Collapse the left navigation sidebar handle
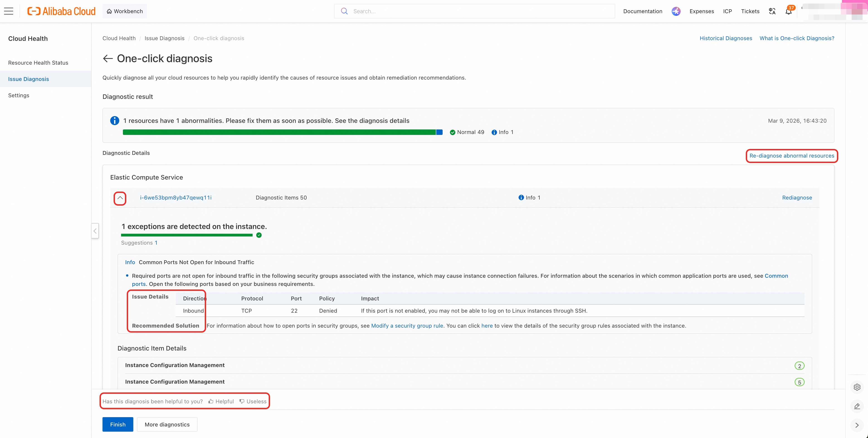This screenshot has height=438, width=868. click(95, 231)
